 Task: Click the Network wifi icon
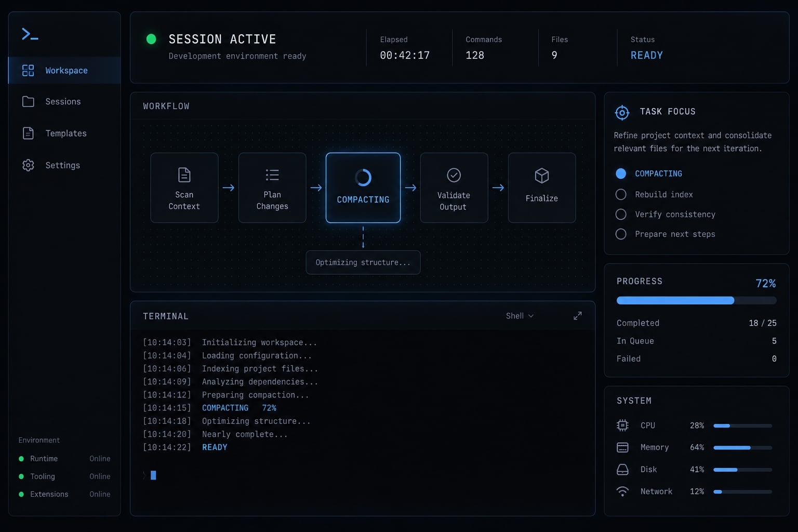click(622, 491)
